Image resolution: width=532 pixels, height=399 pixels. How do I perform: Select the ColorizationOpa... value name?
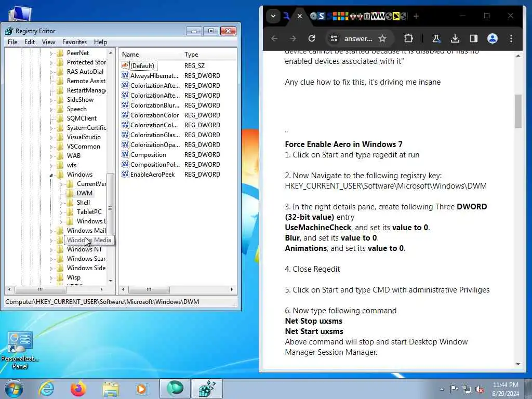tap(155, 145)
